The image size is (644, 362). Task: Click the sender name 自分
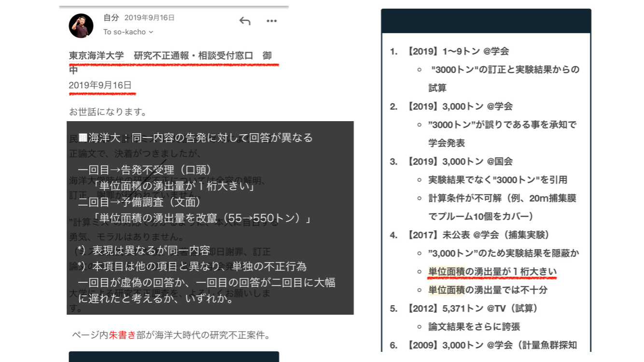point(111,17)
